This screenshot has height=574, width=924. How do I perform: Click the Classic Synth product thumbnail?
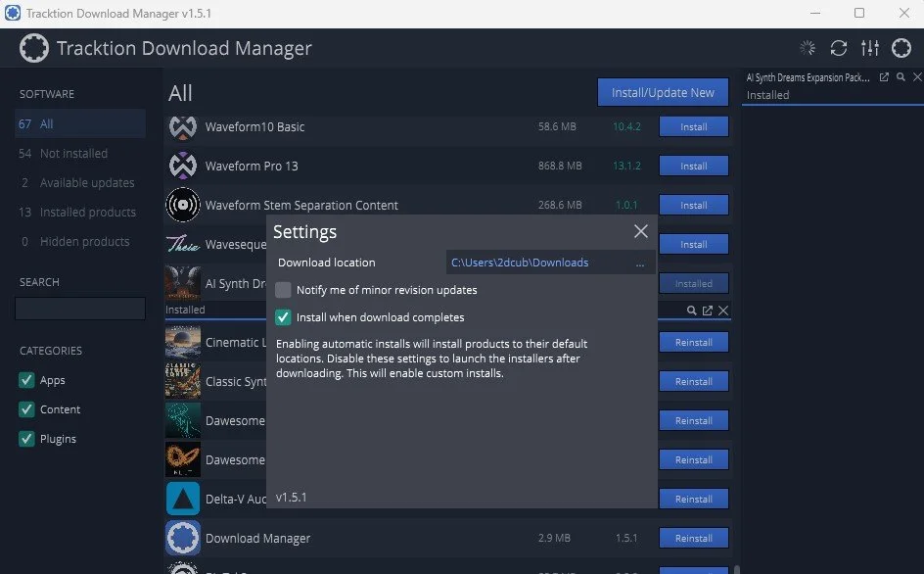coord(183,381)
